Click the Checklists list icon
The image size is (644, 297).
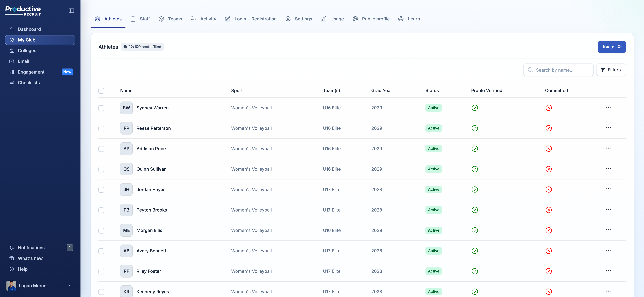tap(11, 83)
